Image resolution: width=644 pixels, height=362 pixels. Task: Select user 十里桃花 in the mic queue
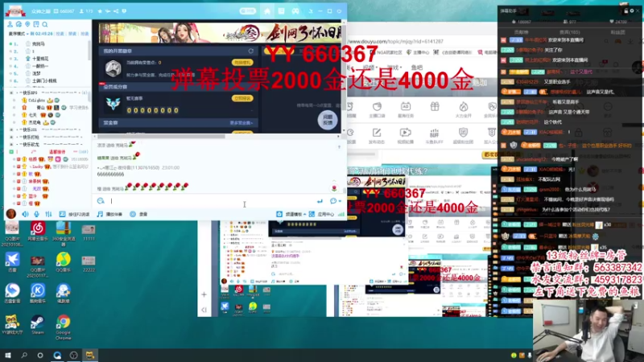tap(40, 59)
